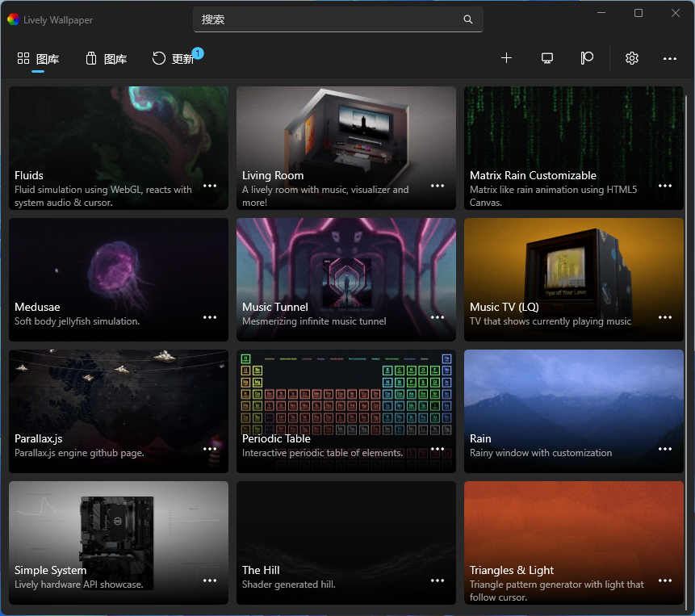Switch to the second 图库 tab with bag icon

[106, 59]
